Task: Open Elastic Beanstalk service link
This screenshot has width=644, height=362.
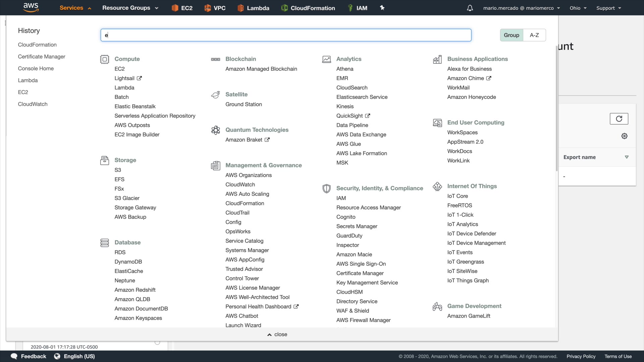Action: (135, 106)
